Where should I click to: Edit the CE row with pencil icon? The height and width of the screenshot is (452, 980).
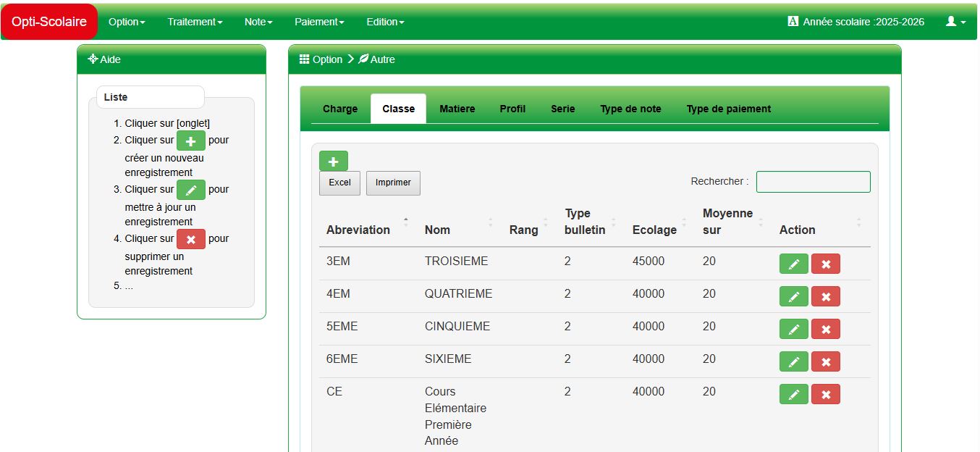tap(794, 394)
